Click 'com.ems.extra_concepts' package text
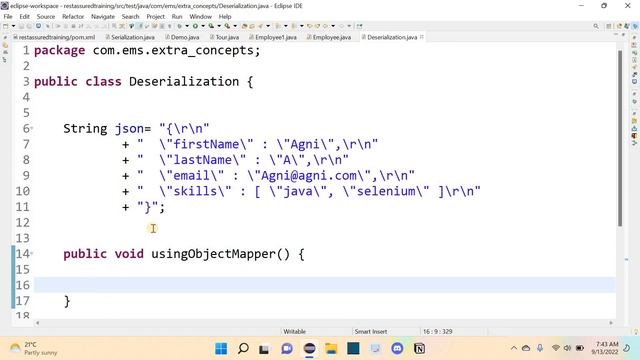The image size is (640, 360). (x=173, y=51)
